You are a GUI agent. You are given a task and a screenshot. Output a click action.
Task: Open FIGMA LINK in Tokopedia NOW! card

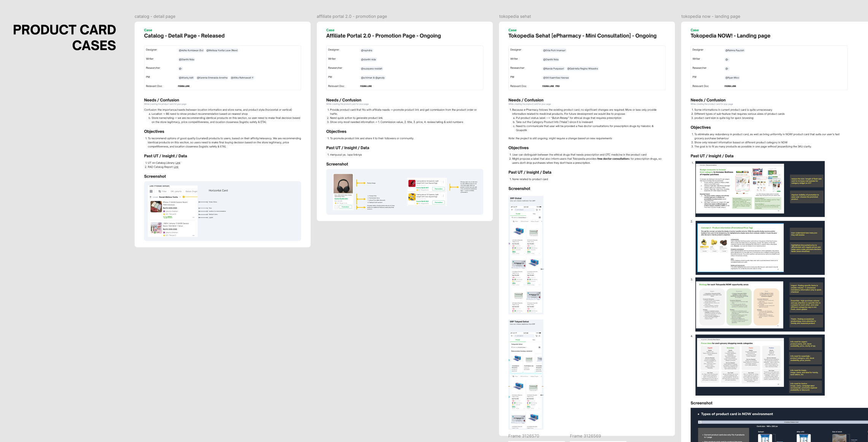[x=730, y=86]
